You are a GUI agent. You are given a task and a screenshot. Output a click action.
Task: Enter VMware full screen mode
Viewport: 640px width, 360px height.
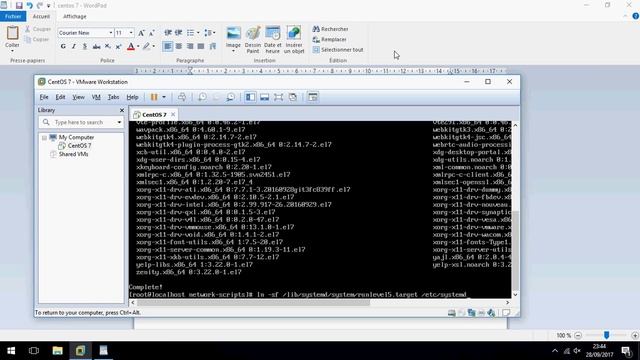(278, 97)
